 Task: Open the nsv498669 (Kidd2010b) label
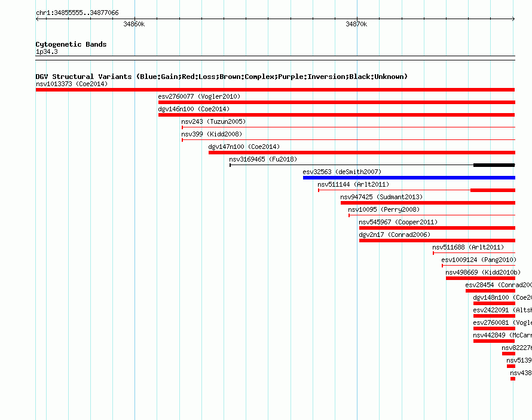[483, 272]
